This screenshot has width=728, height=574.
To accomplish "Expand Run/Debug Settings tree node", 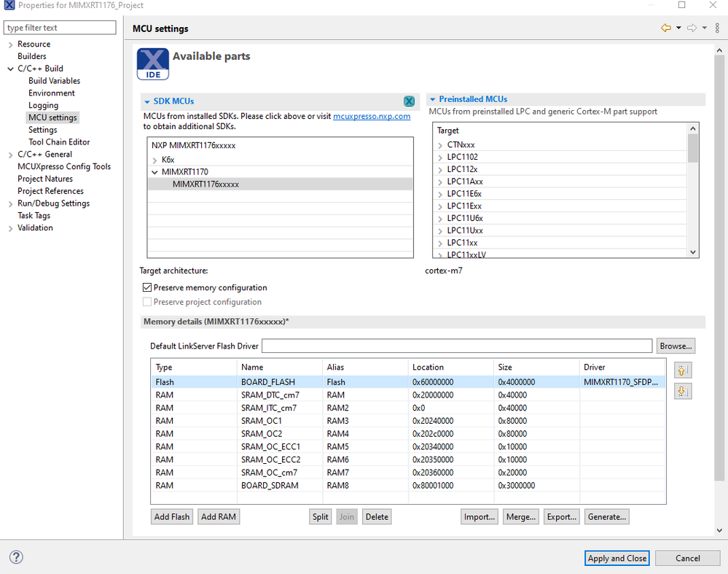I will click(10, 204).
